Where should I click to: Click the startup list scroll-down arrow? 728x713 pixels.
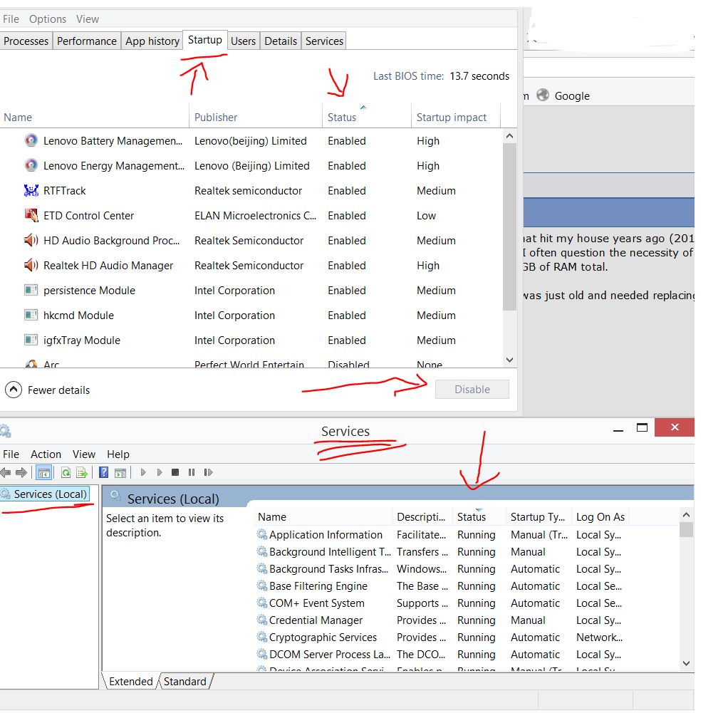[509, 360]
